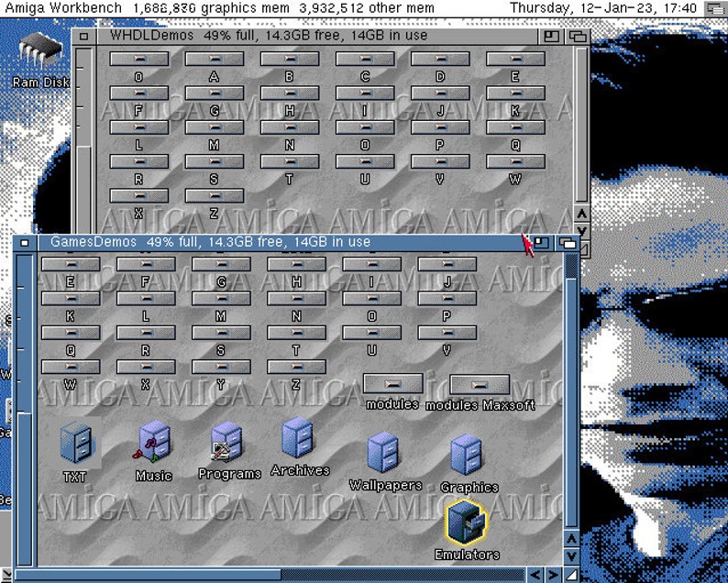
Task: Open the modules Maxsoft drawer
Action: point(480,385)
